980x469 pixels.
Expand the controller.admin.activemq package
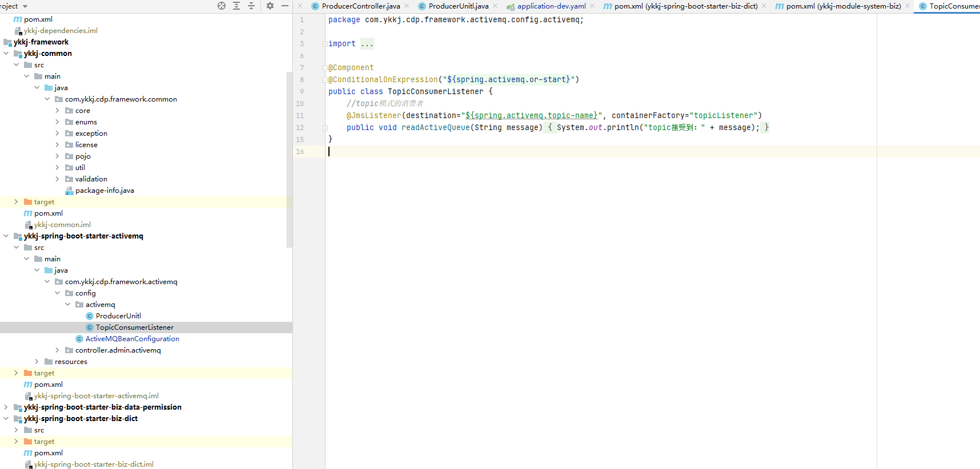pos(57,350)
